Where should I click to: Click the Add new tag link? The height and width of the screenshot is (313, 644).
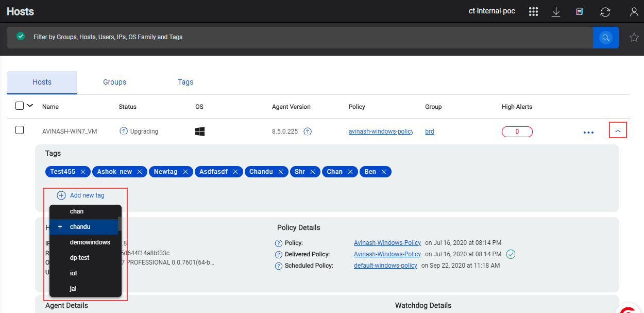(x=87, y=195)
